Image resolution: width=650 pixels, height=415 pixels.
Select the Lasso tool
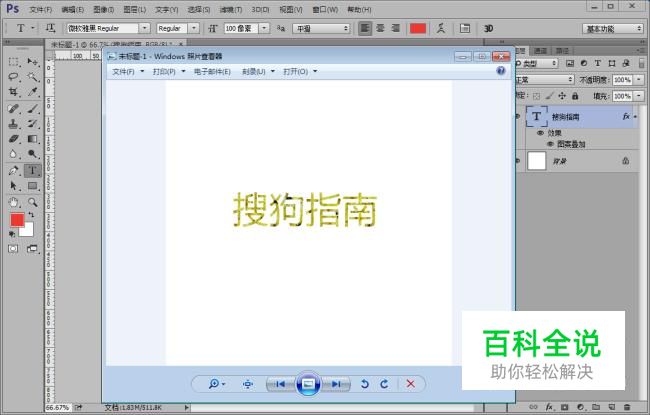pos(14,77)
